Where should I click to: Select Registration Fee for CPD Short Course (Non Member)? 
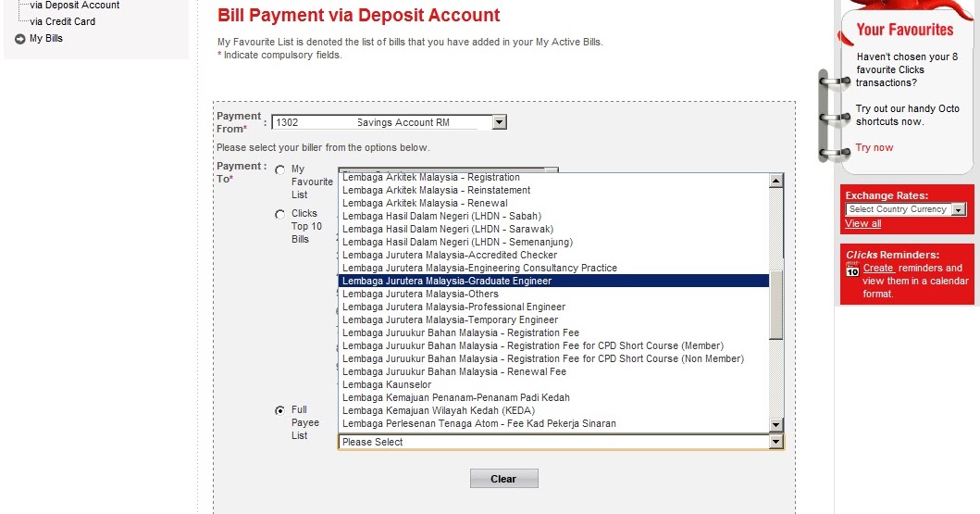tap(553, 359)
